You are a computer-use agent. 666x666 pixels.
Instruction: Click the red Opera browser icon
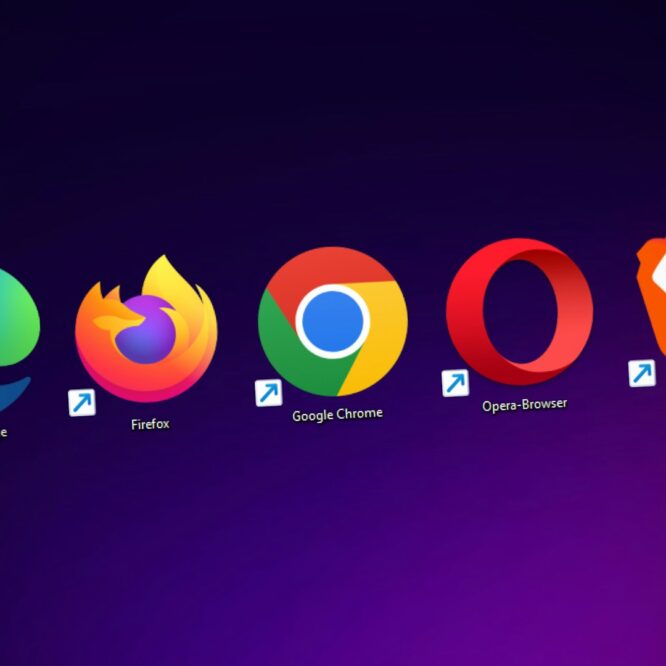click(x=519, y=311)
